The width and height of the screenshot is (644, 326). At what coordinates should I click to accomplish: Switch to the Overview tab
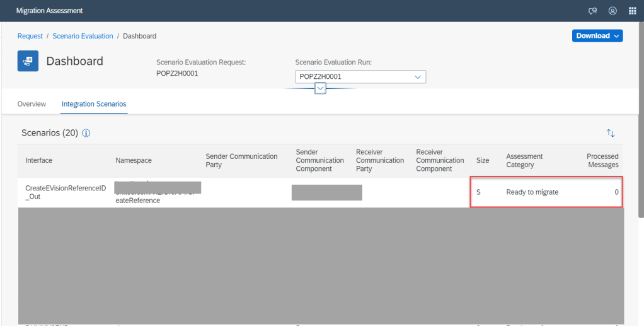[32, 104]
